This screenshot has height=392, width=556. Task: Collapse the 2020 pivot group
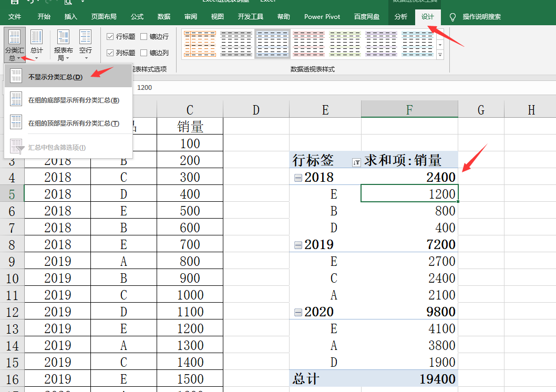tap(298, 312)
